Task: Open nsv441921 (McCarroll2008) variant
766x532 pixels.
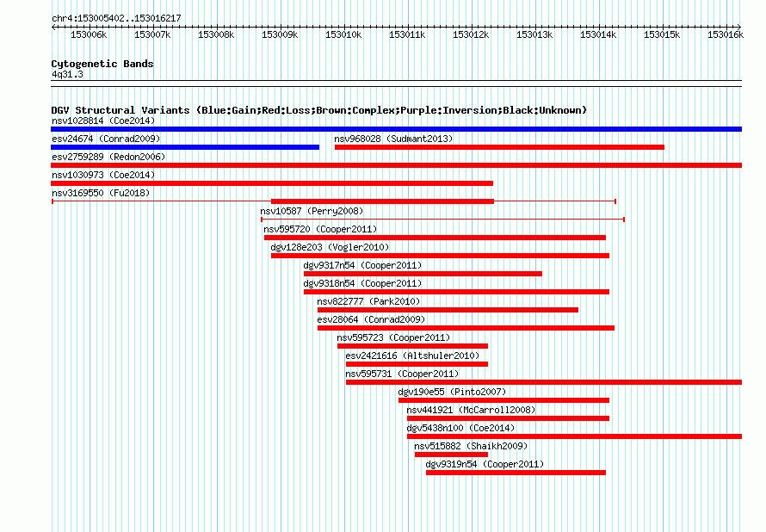Action: coord(471,410)
